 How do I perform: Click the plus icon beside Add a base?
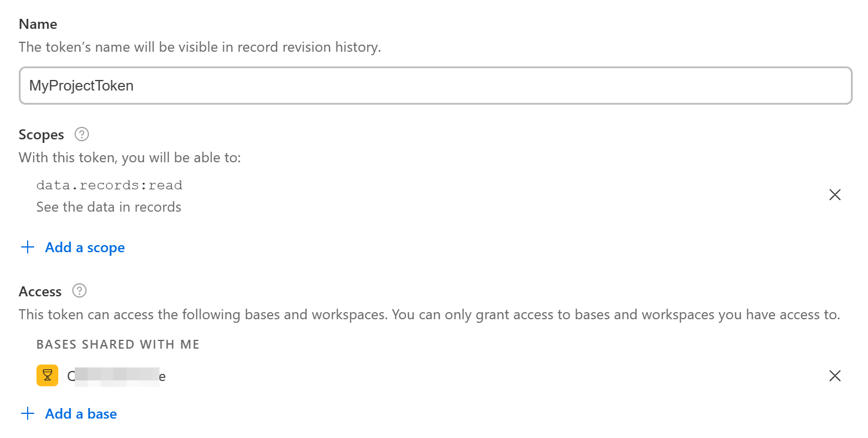pyautogui.click(x=28, y=414)
